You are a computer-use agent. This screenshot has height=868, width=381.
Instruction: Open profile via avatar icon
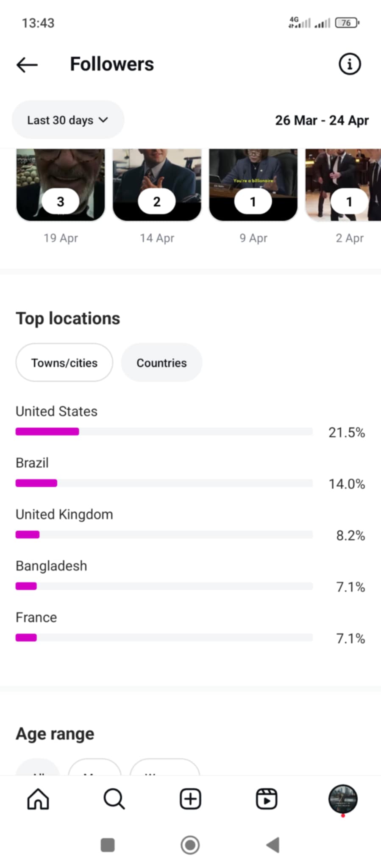pos(343,799)
